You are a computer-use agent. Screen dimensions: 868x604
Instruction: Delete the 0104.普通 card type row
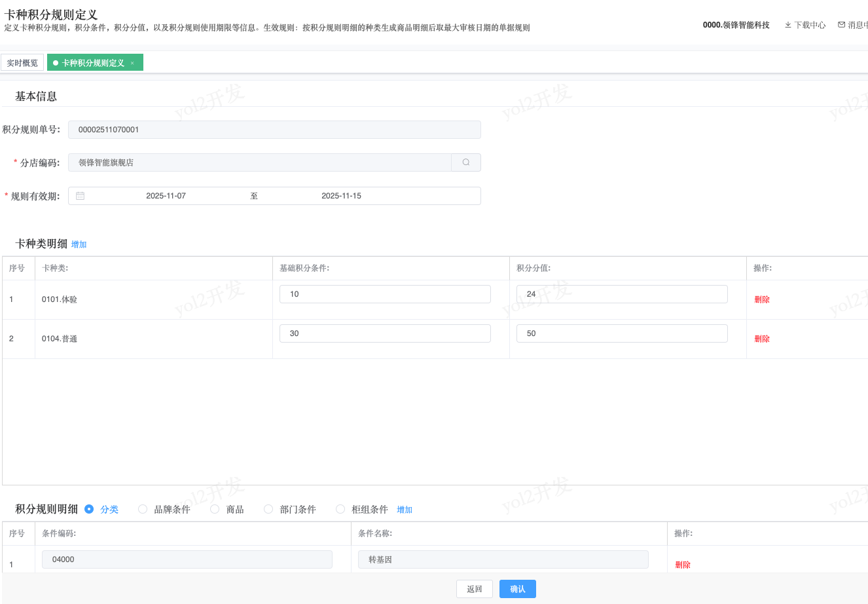click(761, 339)
